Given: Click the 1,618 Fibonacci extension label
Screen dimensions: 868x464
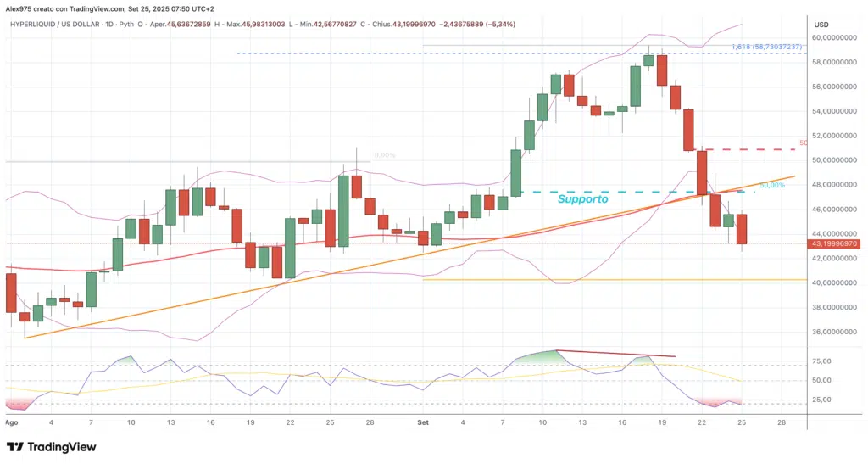Looking at the screenshot, I should pyautogui.click(x=765, y=46).
